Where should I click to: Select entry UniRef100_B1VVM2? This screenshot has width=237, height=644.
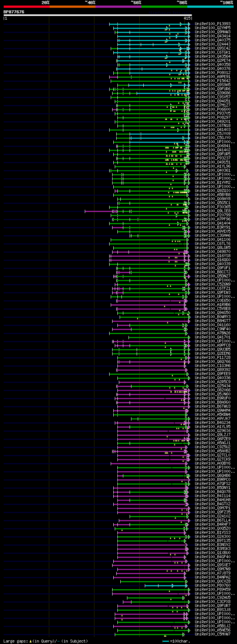pyautogui.click(x=213, y=183)
